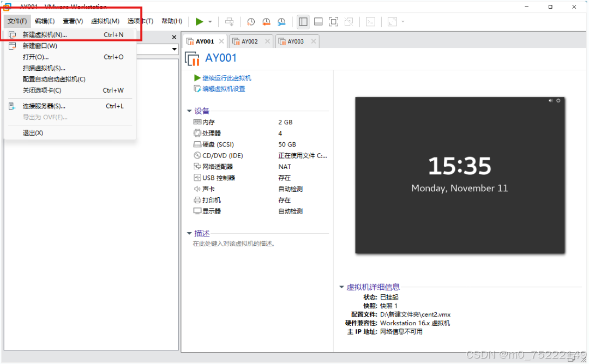Viewport: 589px width, 364px height.
Task: Open the Tabs menu (选项卡)
Action: tap(140, 21)
